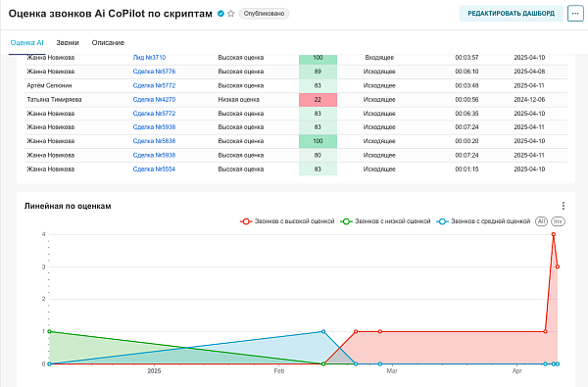Click the score cell 80
This screenshot has height=387, width=588.
318,155
